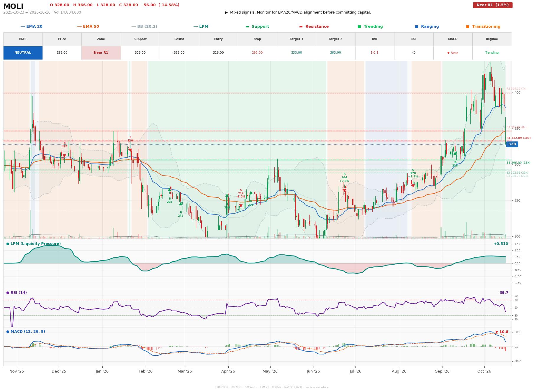Click the Near R1 (1.5%) badge
Viewport: 534px width, 392px height.
click(493, 5)
